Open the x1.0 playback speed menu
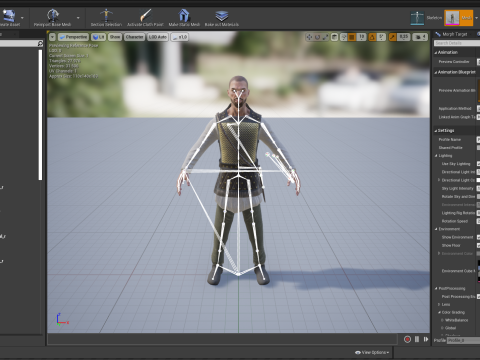The height and width of the screenshot is (360, 480). (x=179, y=37)
